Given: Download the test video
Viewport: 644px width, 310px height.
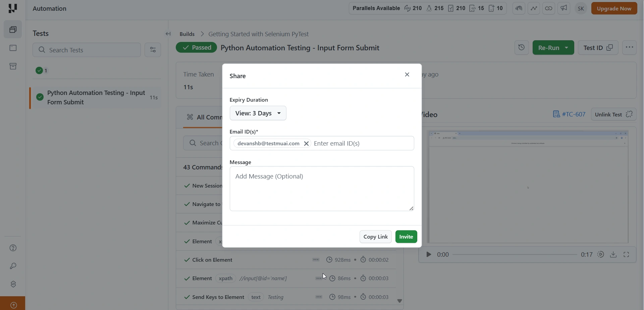Looking at the screenshot, I should [613, 255].
